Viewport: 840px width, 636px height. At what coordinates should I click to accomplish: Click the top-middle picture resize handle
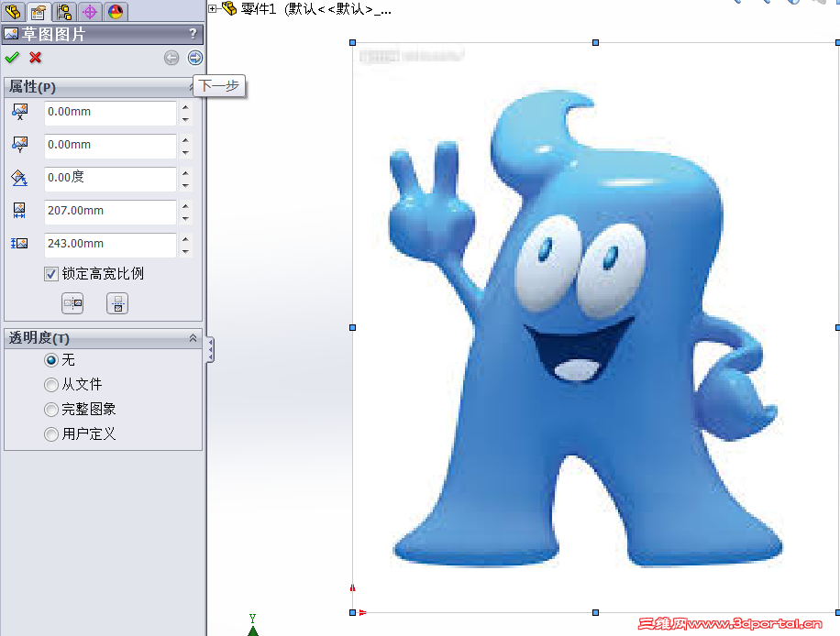point(595,42)
